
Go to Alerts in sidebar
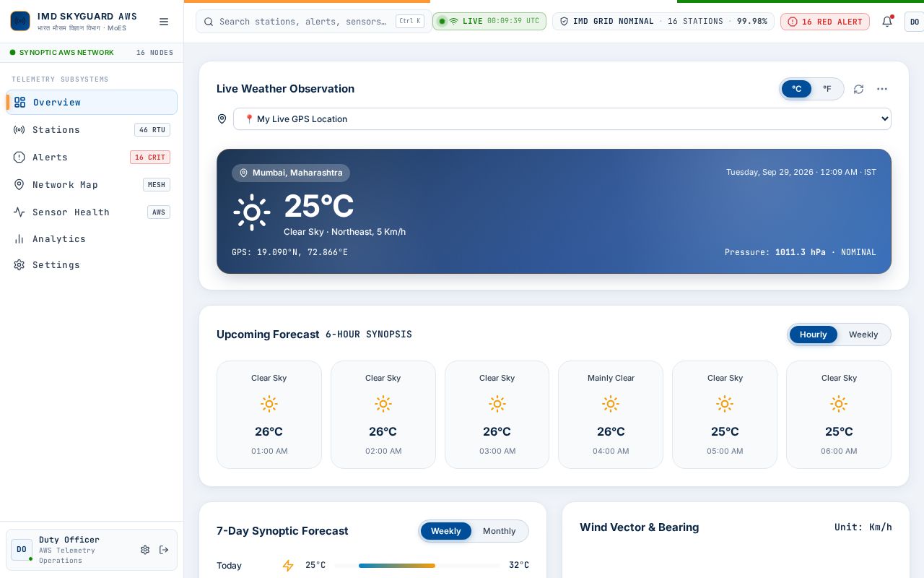tap(92, 158)
